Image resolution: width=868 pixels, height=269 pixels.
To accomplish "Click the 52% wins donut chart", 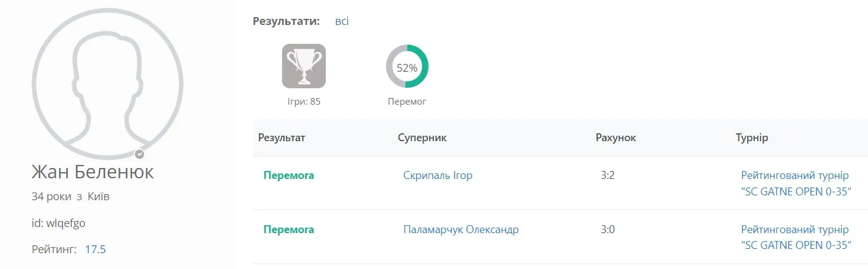I will (407, 67).
